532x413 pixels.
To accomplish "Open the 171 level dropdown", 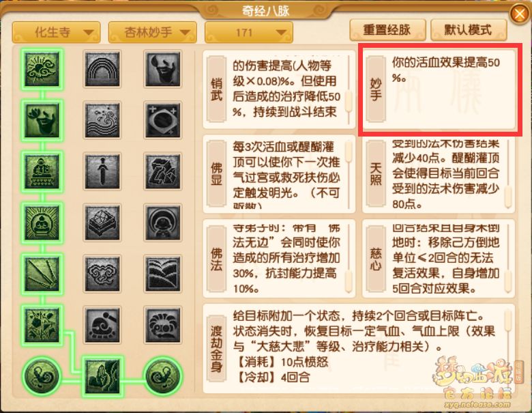I will [249, 32].
